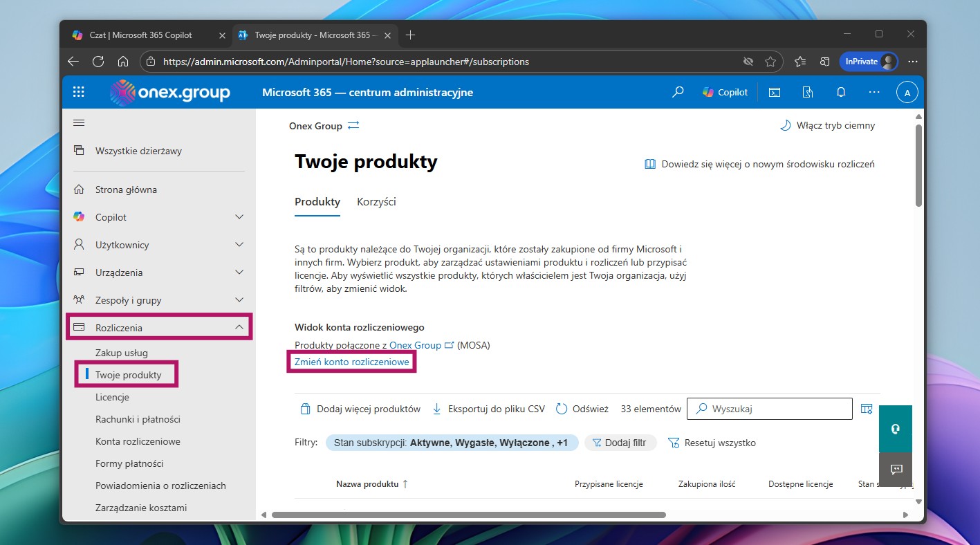Sort by Nazwa produktu column header
Image resolution: width=980 pixels, height=545 pixels.
372,484
